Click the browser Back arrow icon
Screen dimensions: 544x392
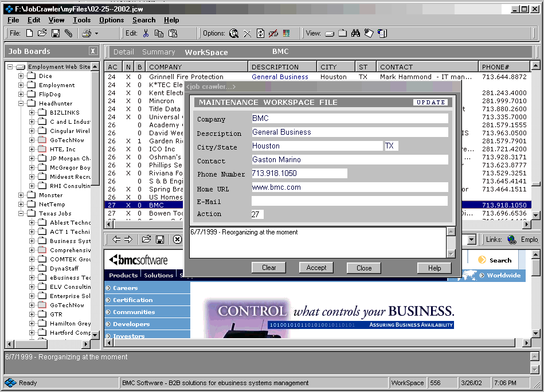116,240
